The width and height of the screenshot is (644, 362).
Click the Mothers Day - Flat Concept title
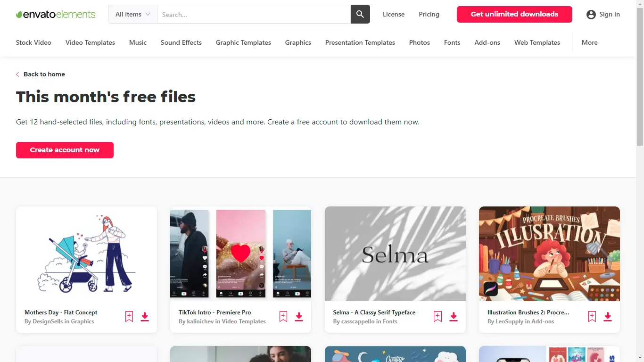[x=61, y=312]
